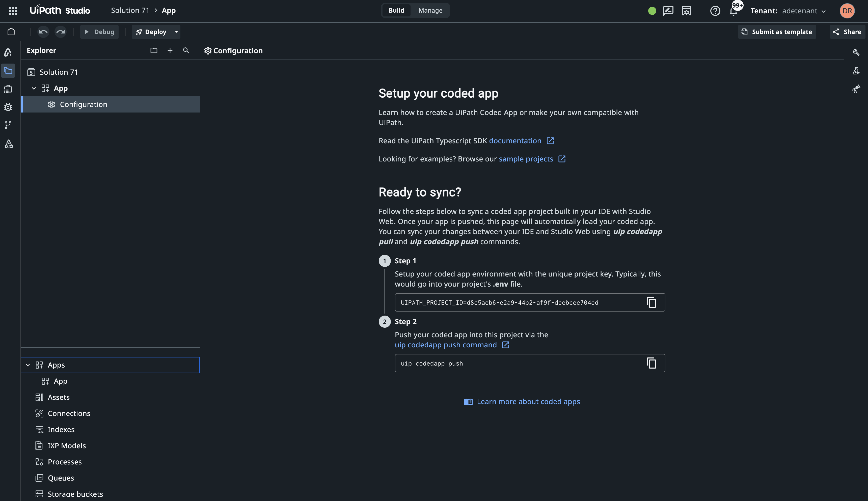Select the Explorer folder icon in sidebar
868x501 pixels.
(8, 71)
